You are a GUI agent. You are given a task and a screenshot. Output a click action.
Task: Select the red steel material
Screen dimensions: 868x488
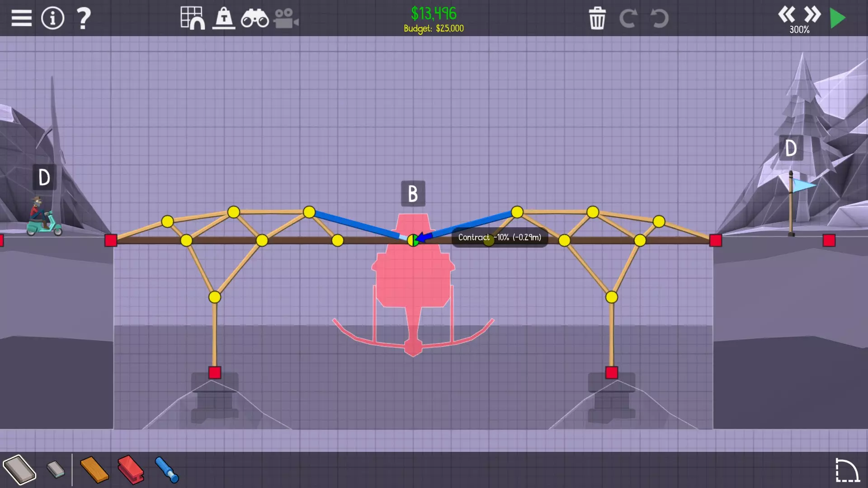[x=131, y=470]
